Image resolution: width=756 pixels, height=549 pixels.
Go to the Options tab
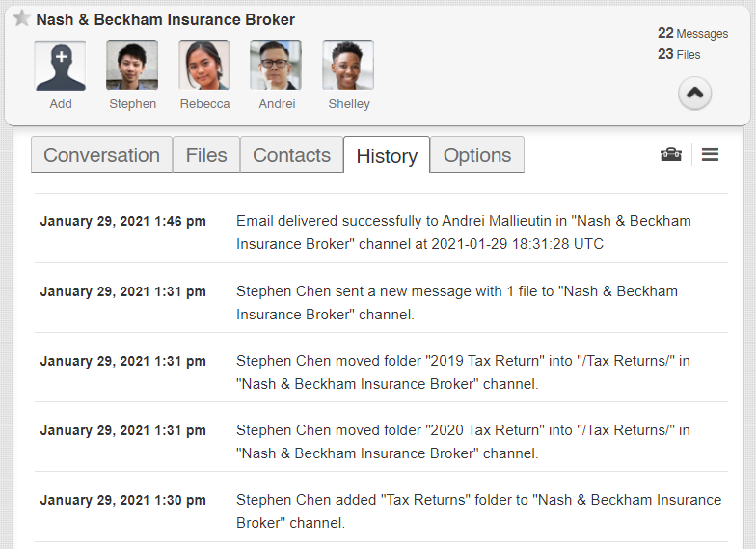point(477,155)
